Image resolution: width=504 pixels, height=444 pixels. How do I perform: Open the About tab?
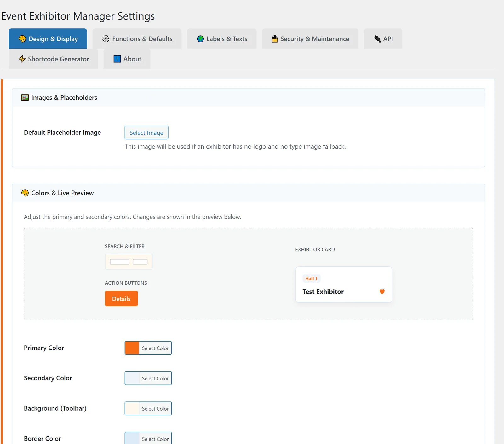point(127,59)
